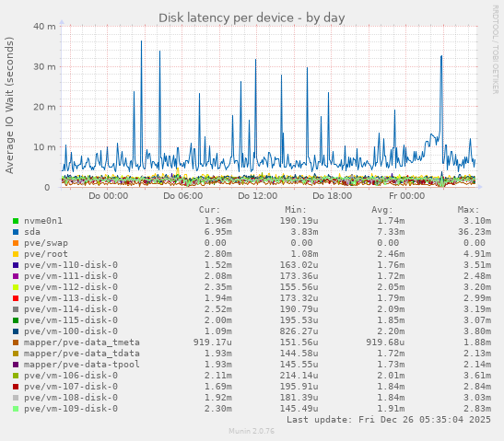This screenshot has height=441, width=504.
Task: Click the nvme0n1 minimum value 190.19u
Action: pyautogui.click(x=299, y=221)
